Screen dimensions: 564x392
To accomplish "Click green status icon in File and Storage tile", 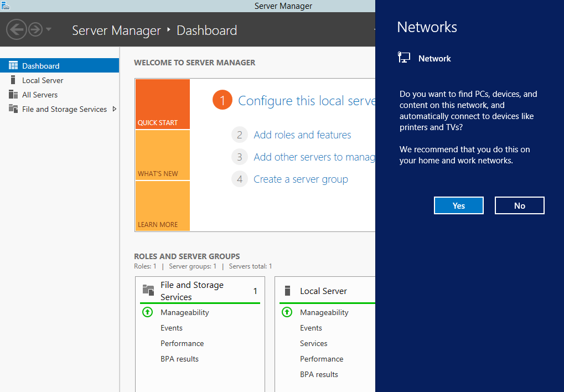I will point(147,312).
